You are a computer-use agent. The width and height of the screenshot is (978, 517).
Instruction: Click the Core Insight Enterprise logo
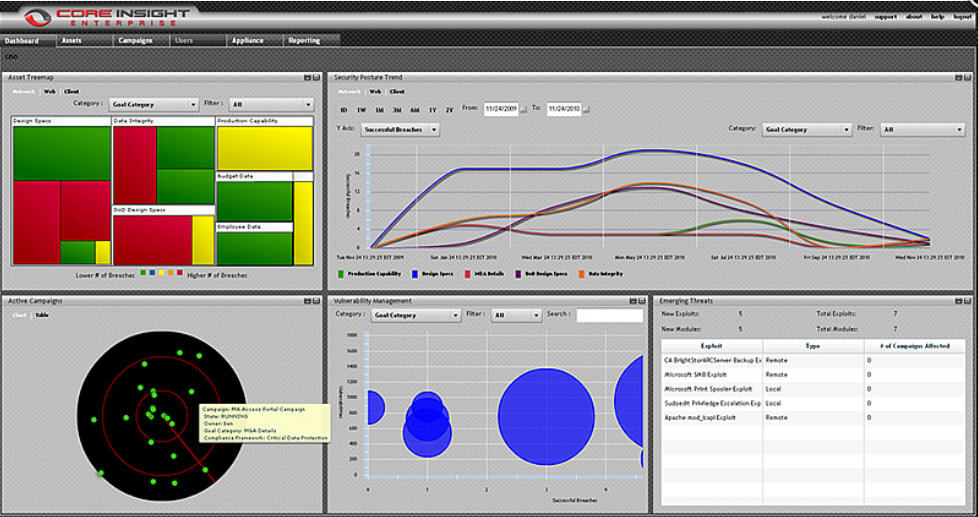click(x=106, y=17)
